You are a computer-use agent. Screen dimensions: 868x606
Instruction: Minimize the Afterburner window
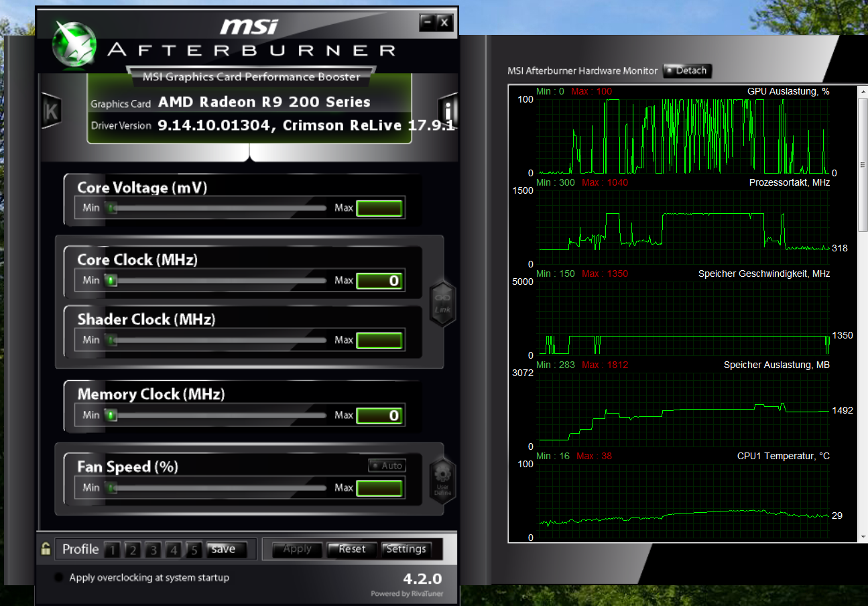coord(427,22)
